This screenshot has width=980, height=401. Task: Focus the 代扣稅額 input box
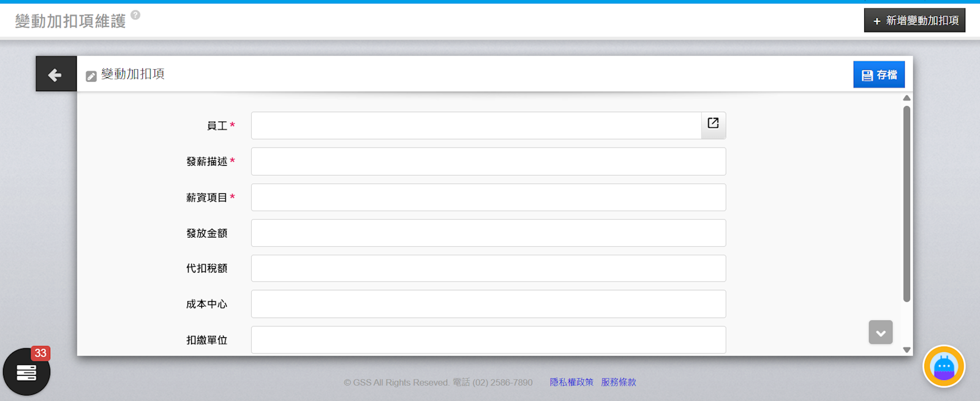click(488, 268)
